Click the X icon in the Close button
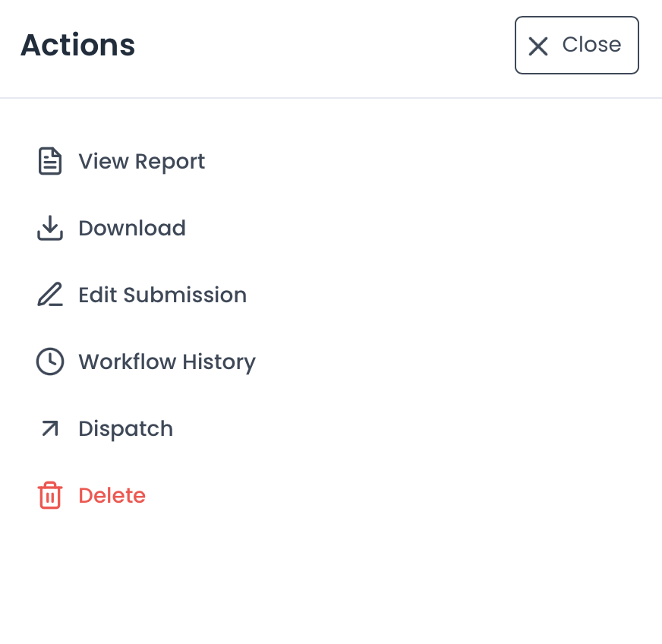The width and height of the screenshot is (662, 644). 538,46
